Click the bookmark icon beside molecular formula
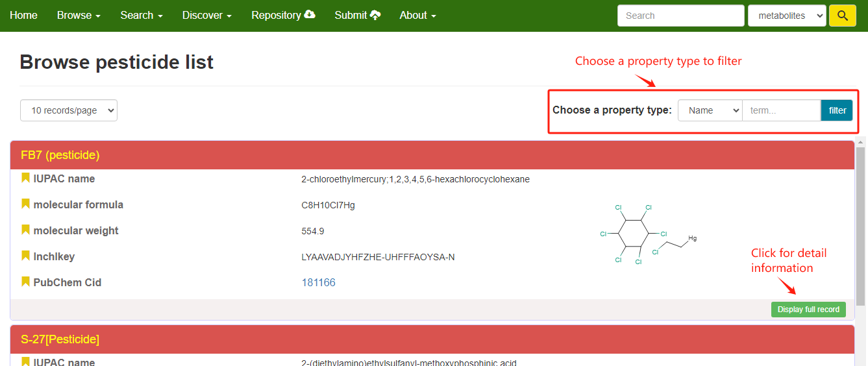The height and width of the screenshot is (366, 868). pos(25,204)
